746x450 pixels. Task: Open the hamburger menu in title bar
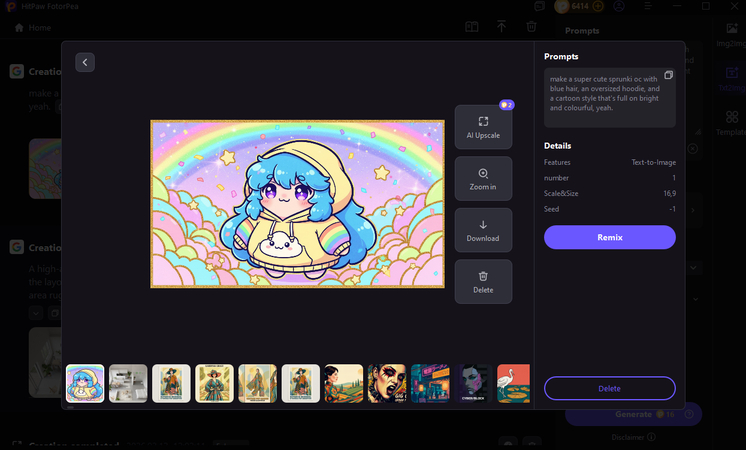point(648,6)
